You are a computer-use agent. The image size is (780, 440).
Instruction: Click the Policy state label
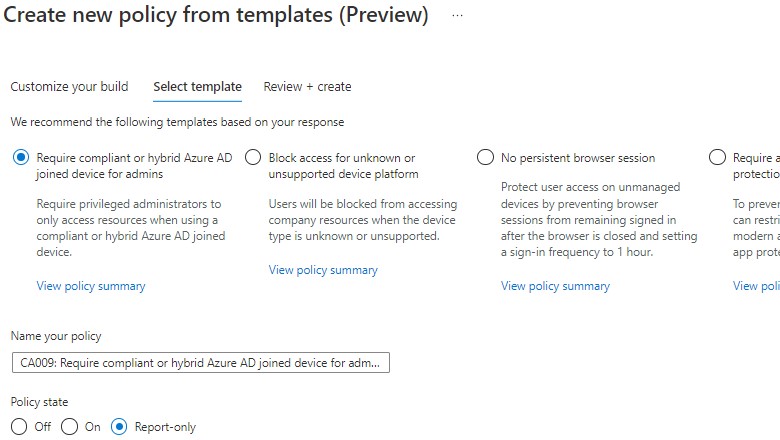[x=39, y=402]
